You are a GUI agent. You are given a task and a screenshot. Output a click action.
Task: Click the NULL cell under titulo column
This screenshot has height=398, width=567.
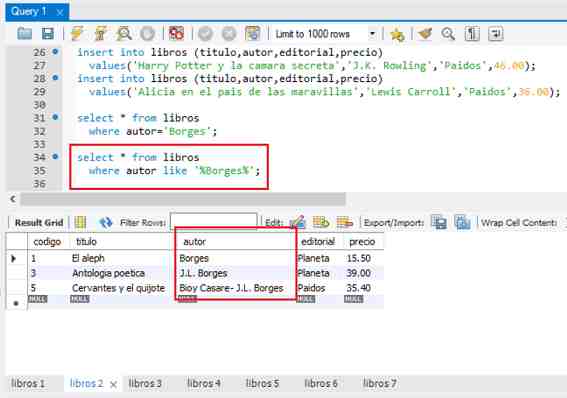80,299
